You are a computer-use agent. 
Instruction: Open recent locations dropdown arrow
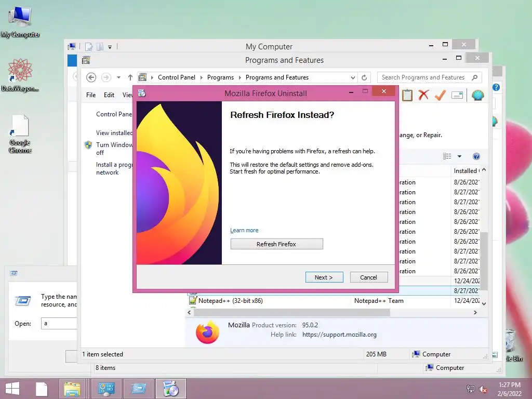[118, 77]
